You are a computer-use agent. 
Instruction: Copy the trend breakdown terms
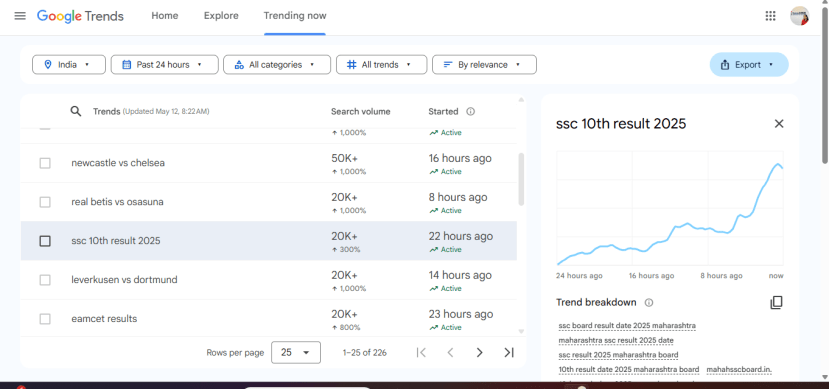pos(776,302)
